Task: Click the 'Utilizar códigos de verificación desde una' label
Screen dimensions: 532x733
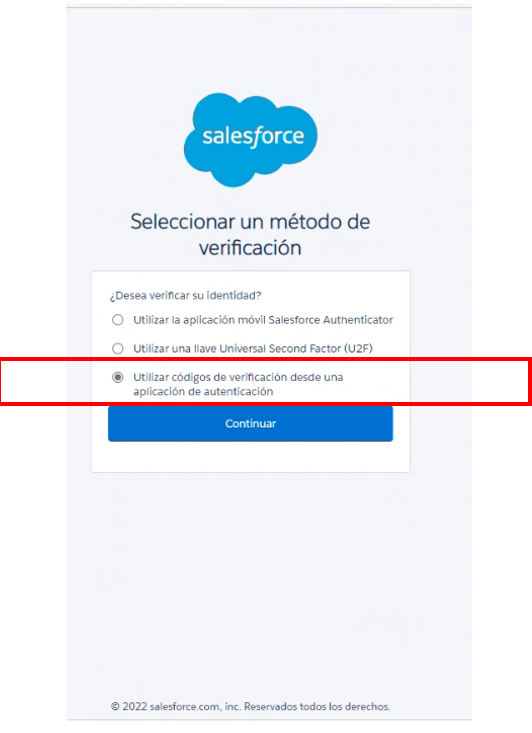Action: (x=238, y=377)
